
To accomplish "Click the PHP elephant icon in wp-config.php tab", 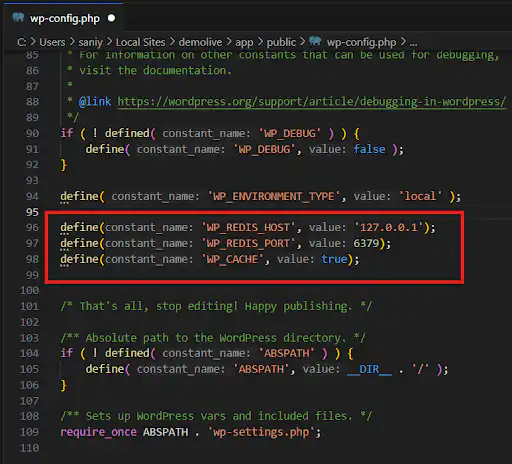I will point(18,18).
